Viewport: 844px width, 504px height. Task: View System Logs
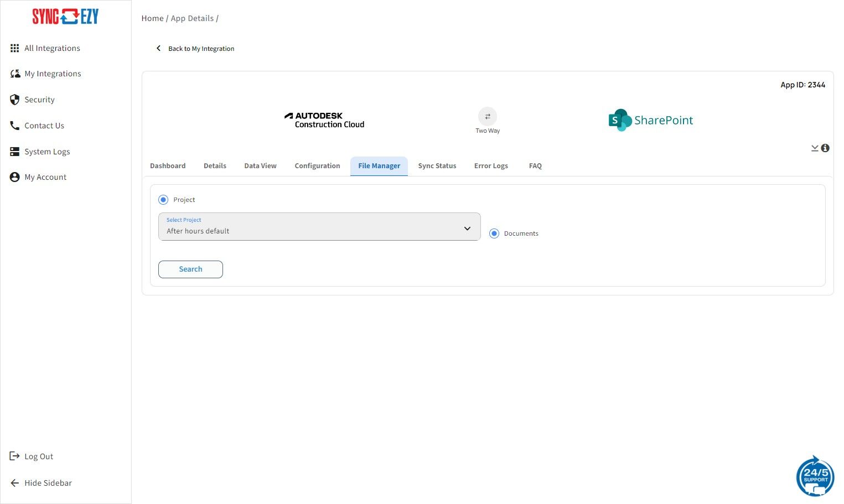47,152
